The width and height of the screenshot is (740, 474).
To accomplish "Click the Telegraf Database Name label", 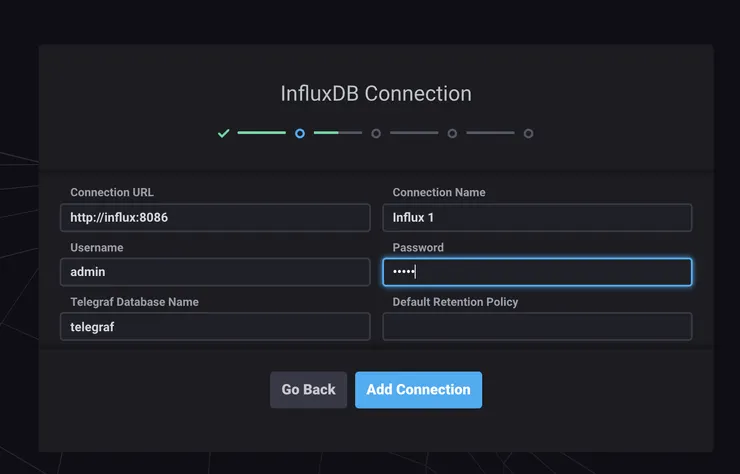I will click(x=134, y=302).
